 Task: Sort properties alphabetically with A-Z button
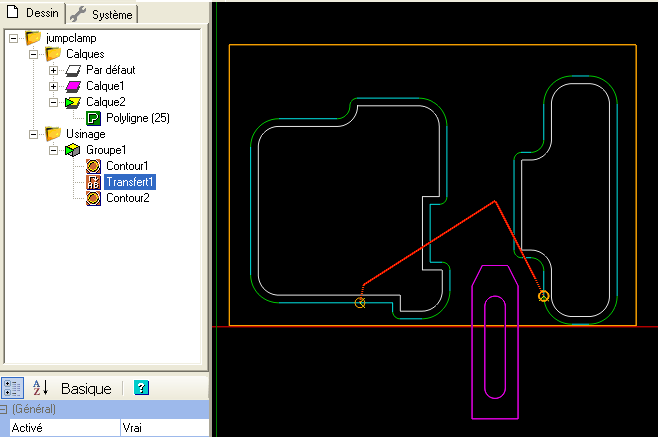point(41,388)
